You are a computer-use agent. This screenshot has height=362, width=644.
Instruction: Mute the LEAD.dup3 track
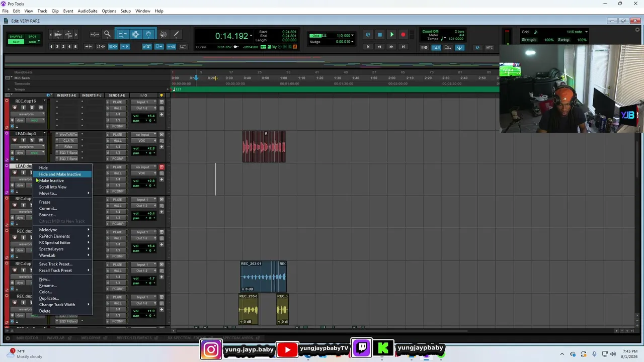[x=41, y=140]
